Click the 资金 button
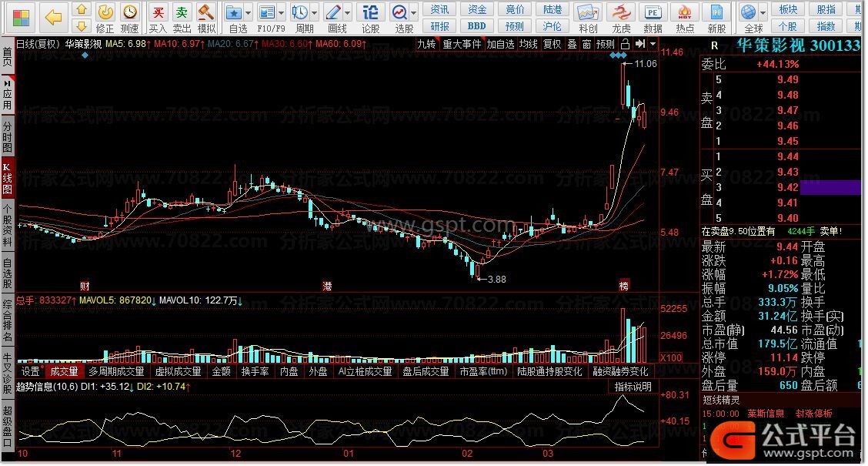Screen dimensions: 868x466 pyautogui.click(x=477, y=9)
